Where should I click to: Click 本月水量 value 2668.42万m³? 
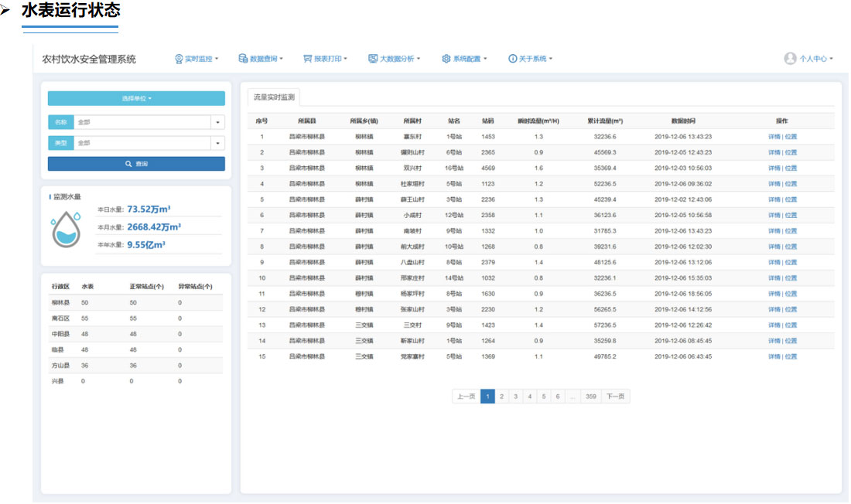point(154,227)
